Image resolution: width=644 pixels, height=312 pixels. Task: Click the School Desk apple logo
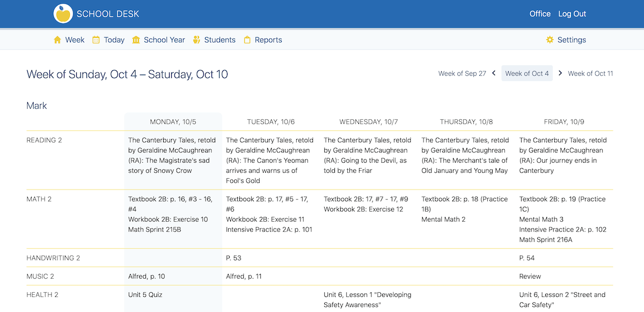(x=63, y=14)
